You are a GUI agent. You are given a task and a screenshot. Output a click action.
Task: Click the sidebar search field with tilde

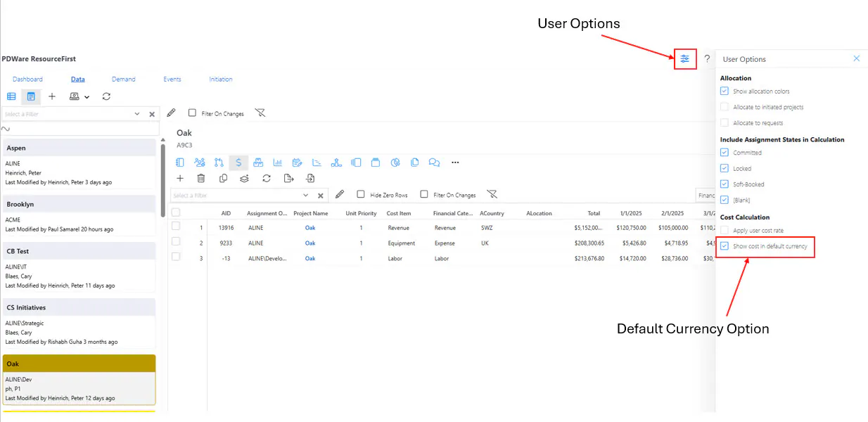(80, 129)
